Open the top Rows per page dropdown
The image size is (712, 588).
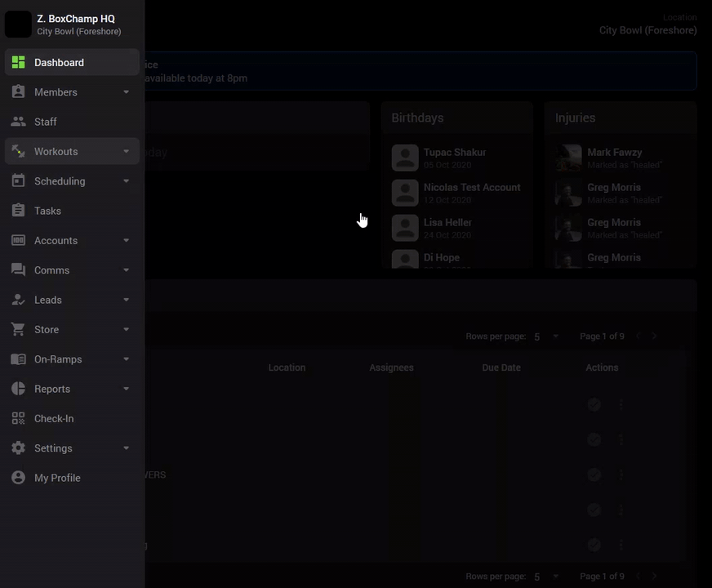546,336
